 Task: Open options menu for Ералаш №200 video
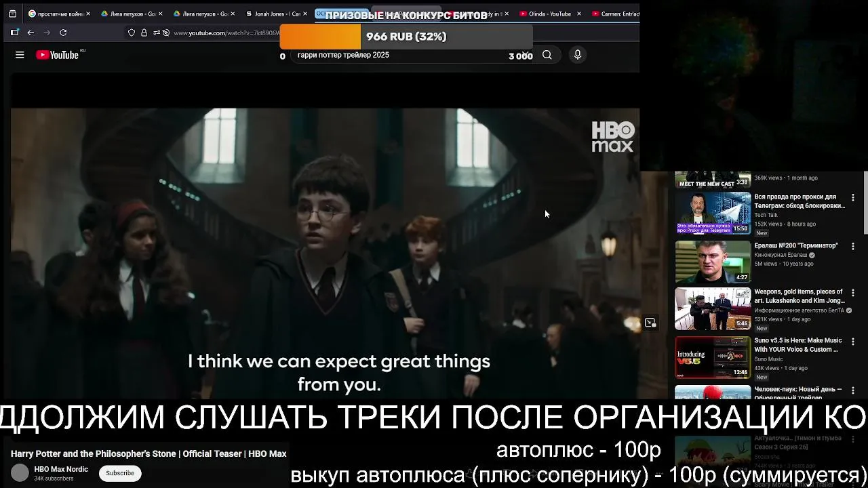point(853,246)
